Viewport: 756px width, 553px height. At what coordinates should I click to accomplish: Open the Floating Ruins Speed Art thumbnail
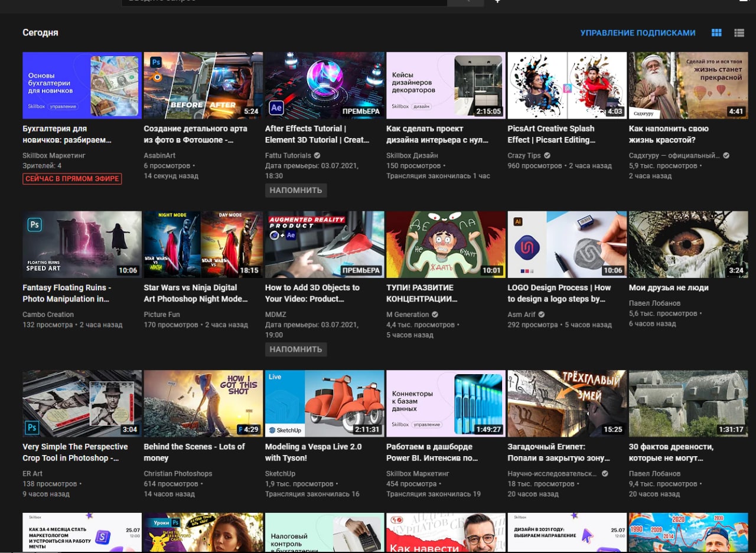[x=82, y=244]
